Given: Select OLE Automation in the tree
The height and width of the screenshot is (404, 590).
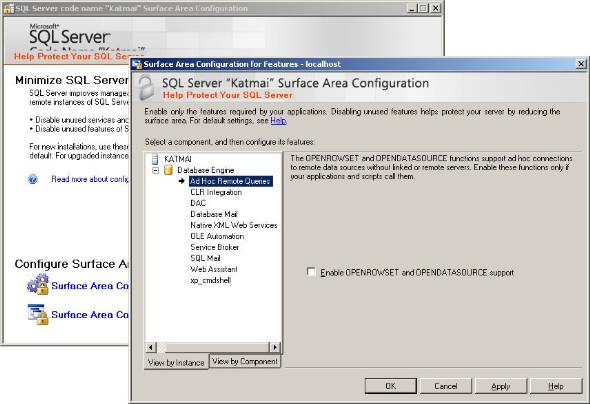Looking at the screenshot, I should [x=217, y=236].
